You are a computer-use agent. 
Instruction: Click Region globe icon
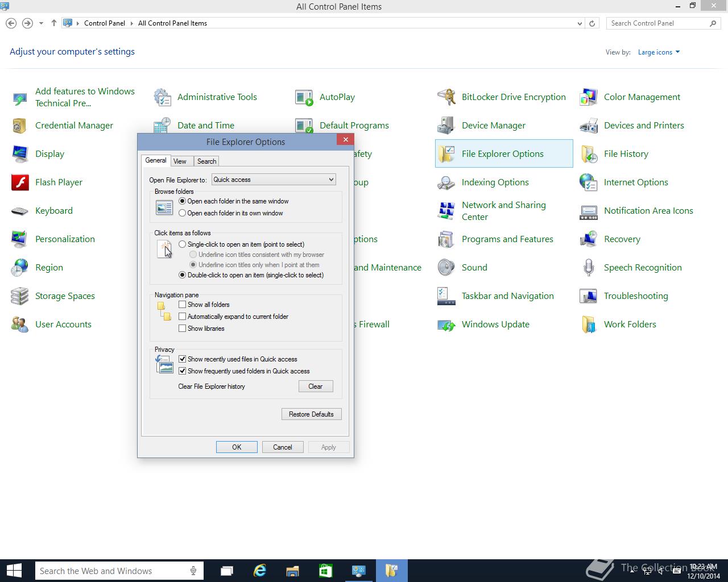tap(20, 268)
